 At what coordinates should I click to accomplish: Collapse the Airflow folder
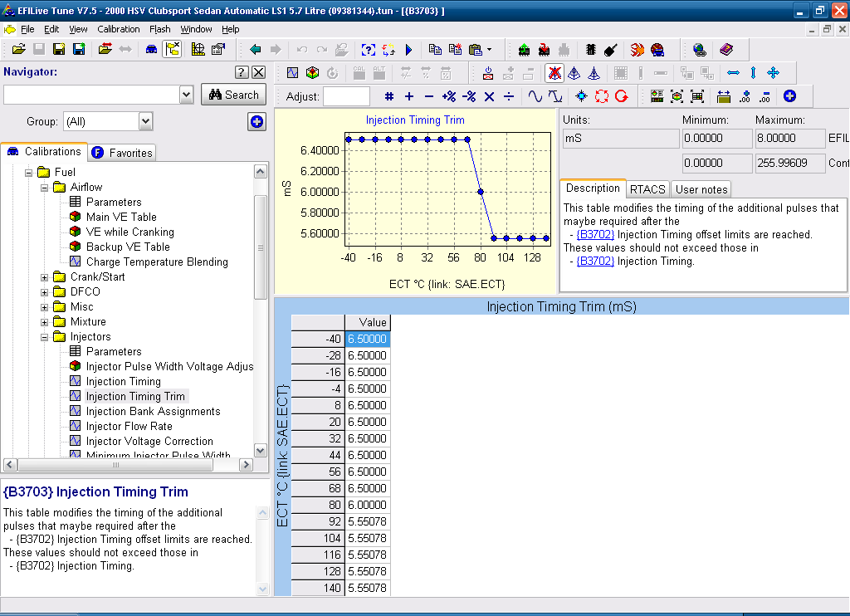pyautogui.click(x=45, y=188)
